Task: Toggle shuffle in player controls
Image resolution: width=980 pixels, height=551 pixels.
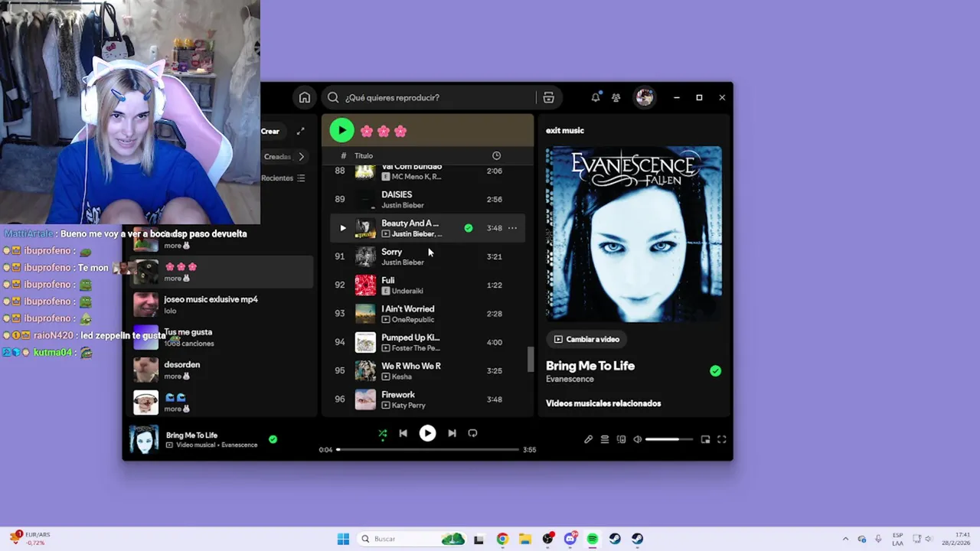Action: coord(382,433)
